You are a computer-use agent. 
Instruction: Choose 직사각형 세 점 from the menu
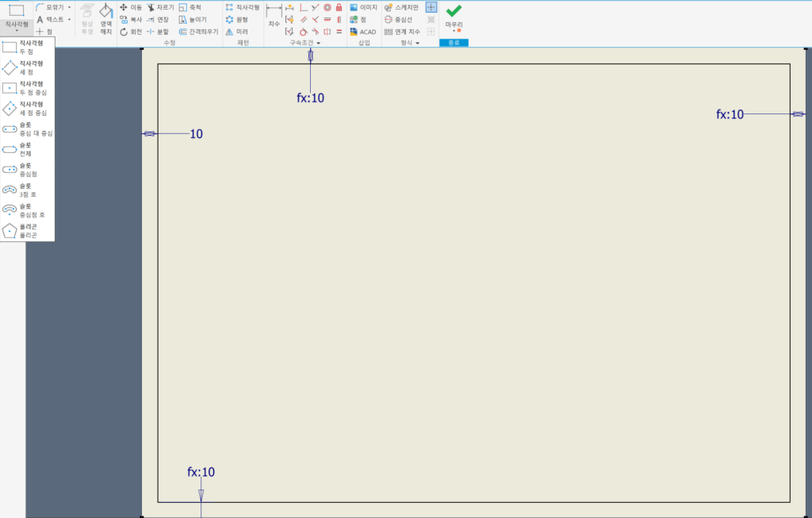pyautogui.click(x=28, y=67)
